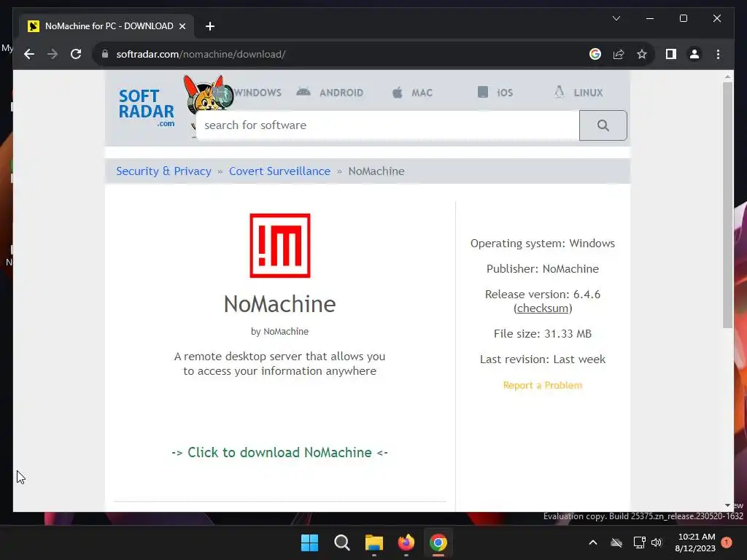This screenshot has width=747, height=560.
Task: Click the site padlock icon
Action: 105,54
